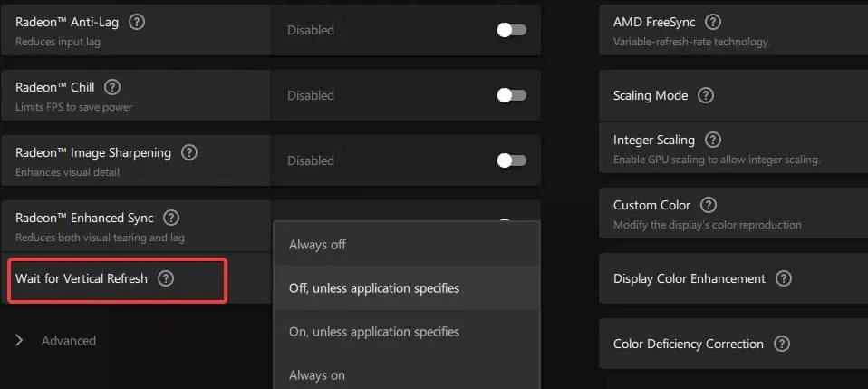Click help icon beside Radeon Anti-Lag
This screenshot has width=868, height=389.
tap(137, 22)
